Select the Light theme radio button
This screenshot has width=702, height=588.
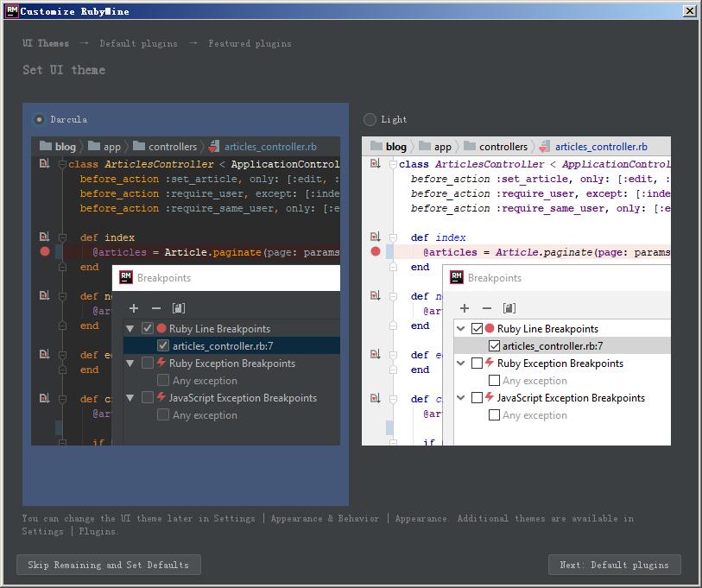[370, 119]
